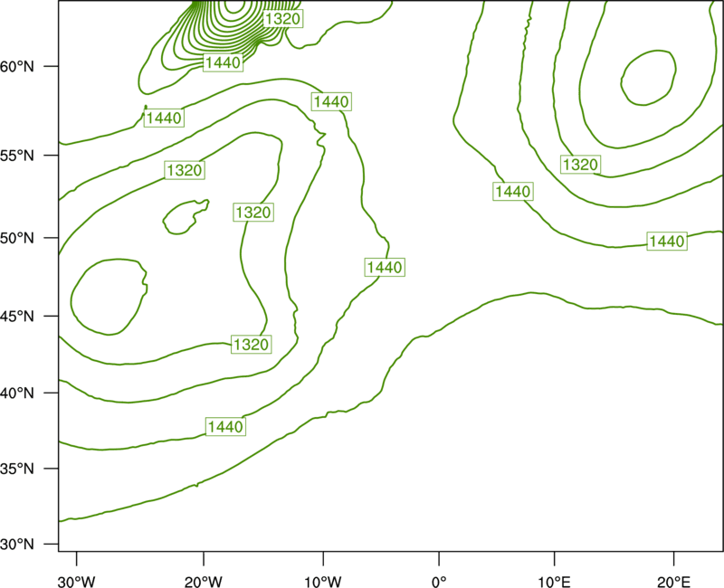Click the 1320 label atop dense contours
Viewport: 724px width, 588px height.
283,19
